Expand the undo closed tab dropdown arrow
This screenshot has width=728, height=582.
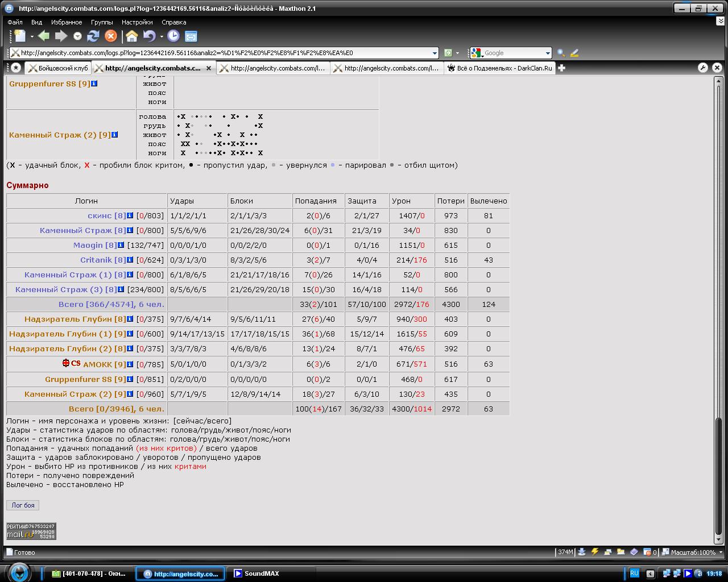(162, 37)
